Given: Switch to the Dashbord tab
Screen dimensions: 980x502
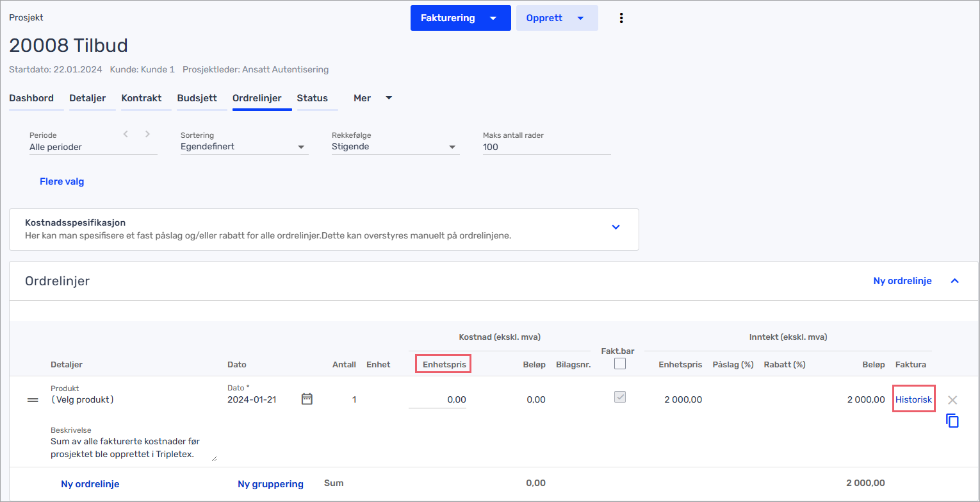Looking at the screenshot, I should click(31, 98).
